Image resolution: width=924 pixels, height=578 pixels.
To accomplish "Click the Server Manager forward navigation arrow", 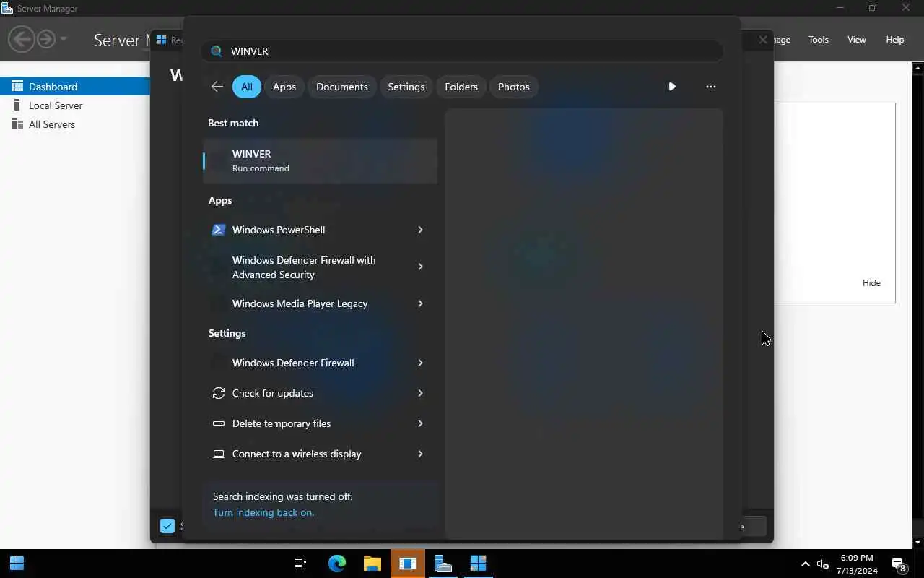I will click(x=46, y=38).
